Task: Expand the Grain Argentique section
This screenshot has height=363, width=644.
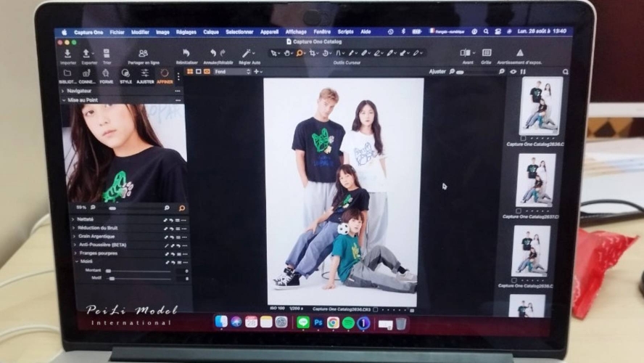Action: point(75,237)
